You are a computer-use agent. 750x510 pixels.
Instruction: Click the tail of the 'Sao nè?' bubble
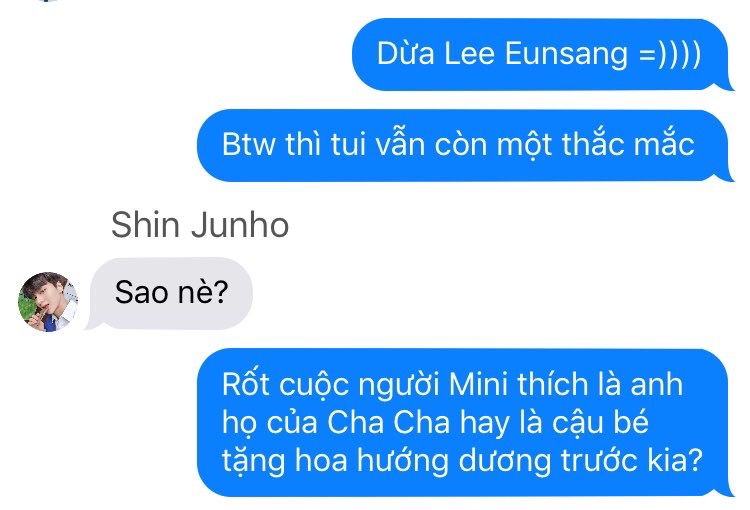point(92,324)
